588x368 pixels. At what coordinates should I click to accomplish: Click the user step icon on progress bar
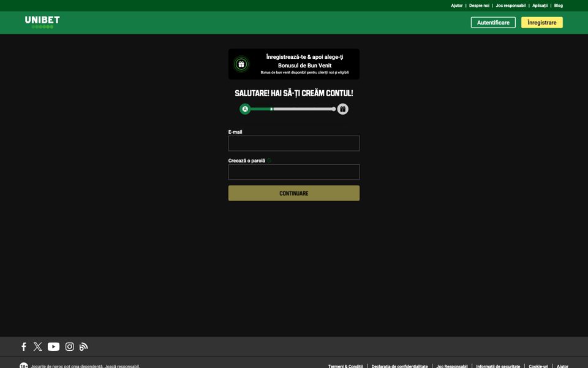(245, 109)
